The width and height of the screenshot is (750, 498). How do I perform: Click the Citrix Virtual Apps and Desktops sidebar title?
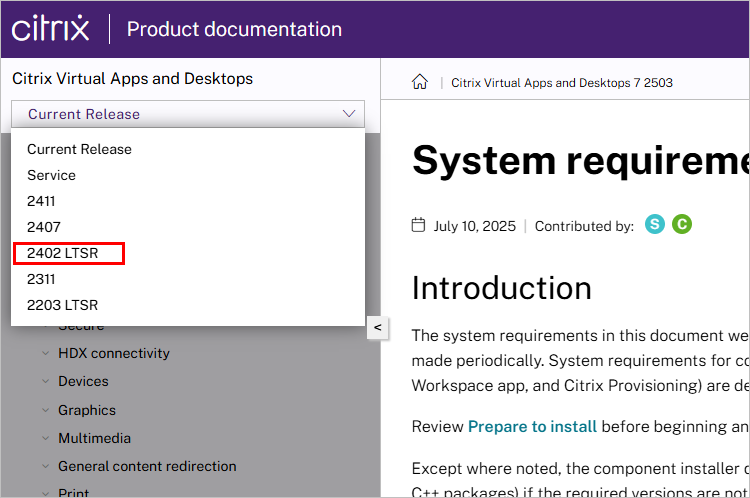[132, 79]
